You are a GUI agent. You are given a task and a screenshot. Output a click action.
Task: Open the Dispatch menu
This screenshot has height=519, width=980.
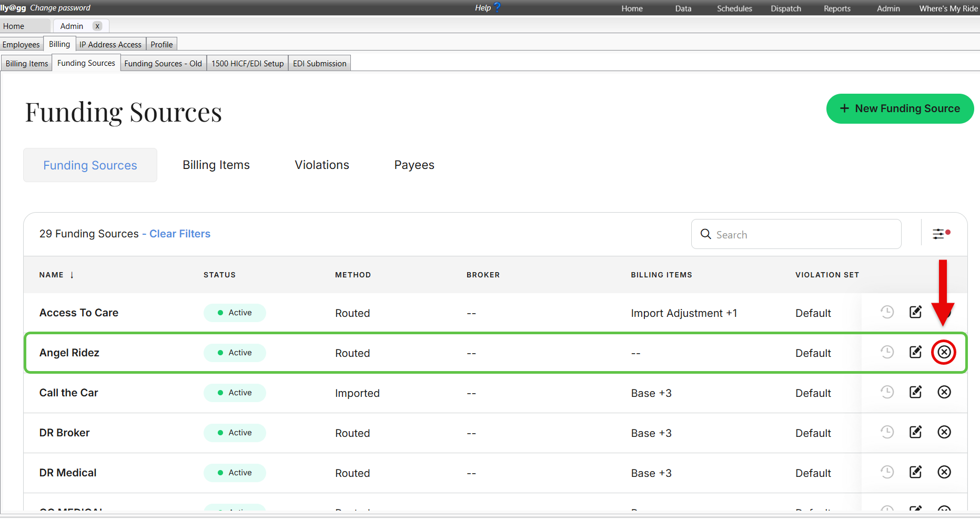pos(785,8)
